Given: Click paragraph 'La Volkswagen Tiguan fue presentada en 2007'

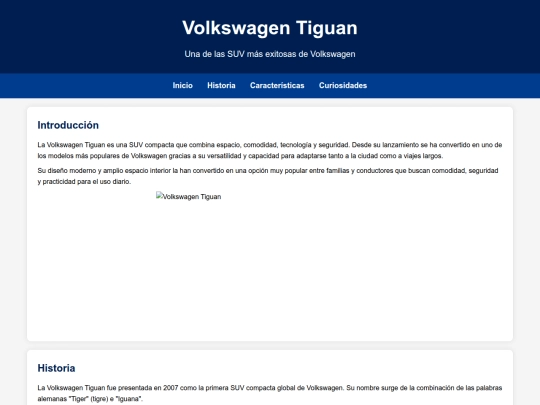Looking at the screenshot, I should point(270,393).
